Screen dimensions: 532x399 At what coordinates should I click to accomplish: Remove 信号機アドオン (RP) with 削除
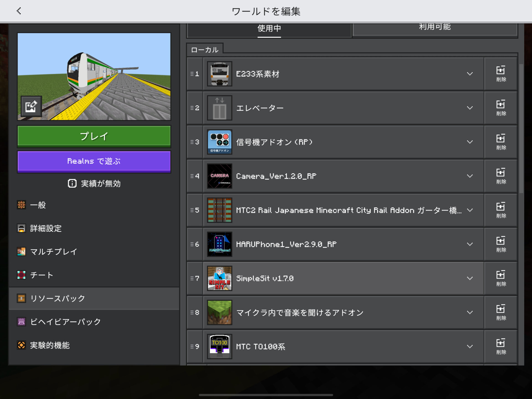coord(501,142)
